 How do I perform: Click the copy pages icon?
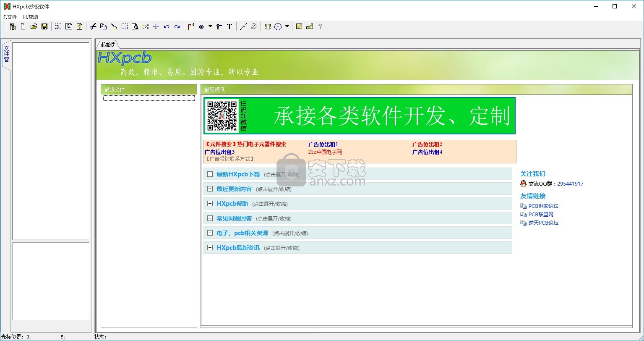103,26
